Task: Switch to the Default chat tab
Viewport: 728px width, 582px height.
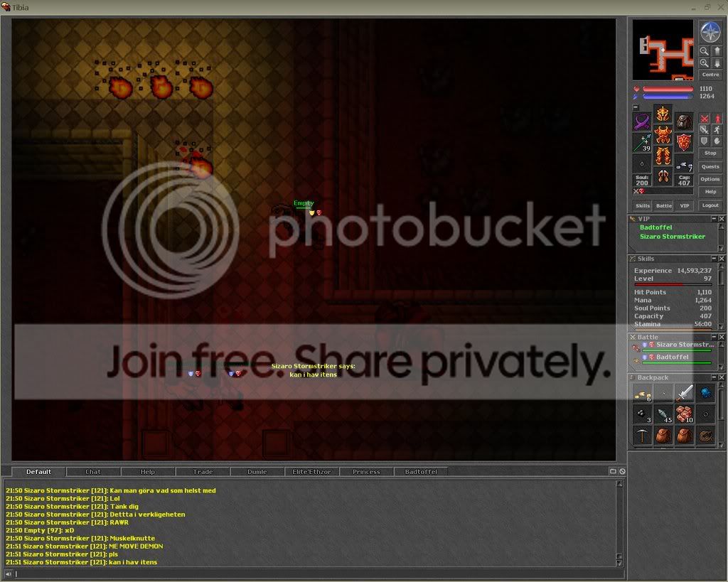Action: click(38, 472)
